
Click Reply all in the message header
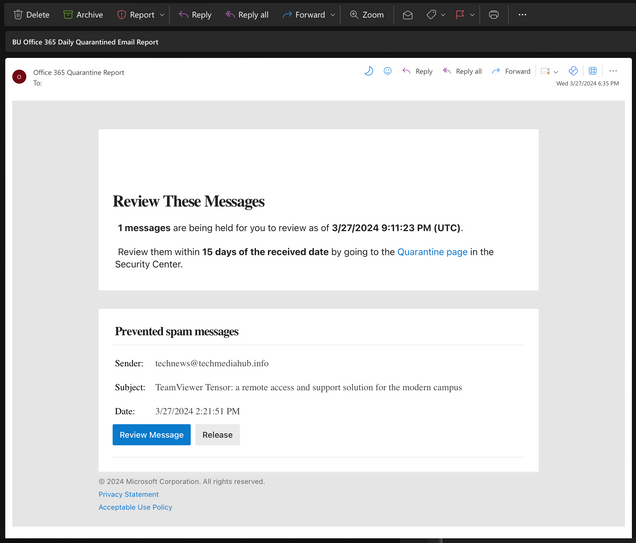[462, 71]
